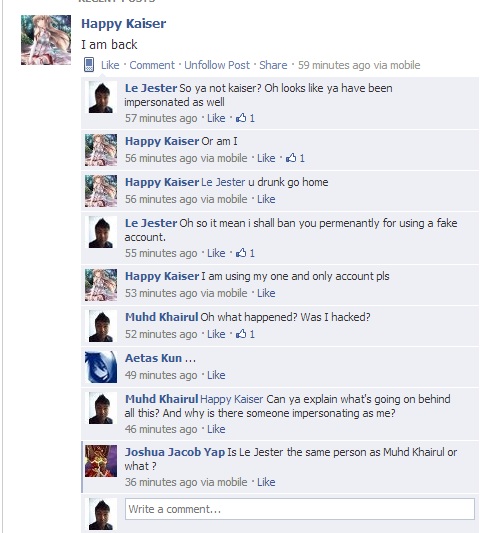Viewport: 482px width, 533px height.
Task: Click thumbs-up count on Le Jester's first comment
Action: (245, 118)
